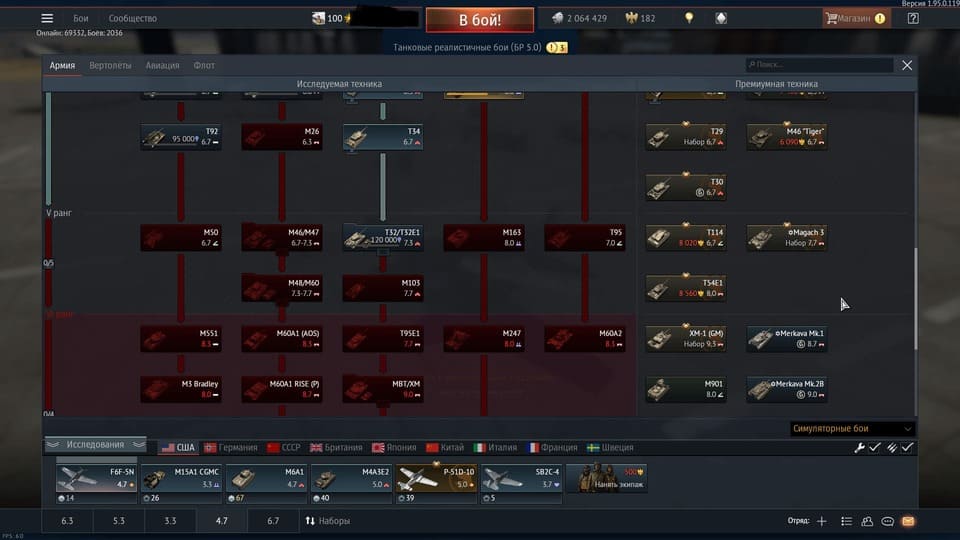Select the M26 tank card

[x=282, y=137]
